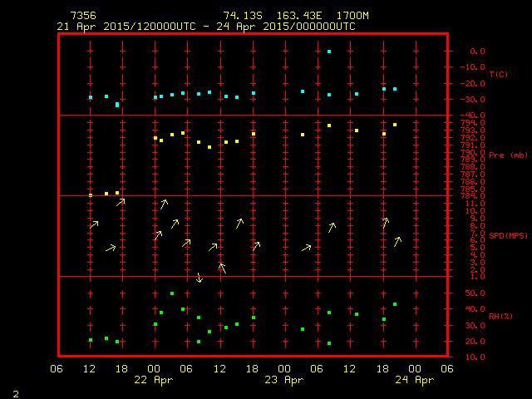Click the RH(%) humidity axis label
The width and height of the screenshot is (532, 399).
point(498,316)
